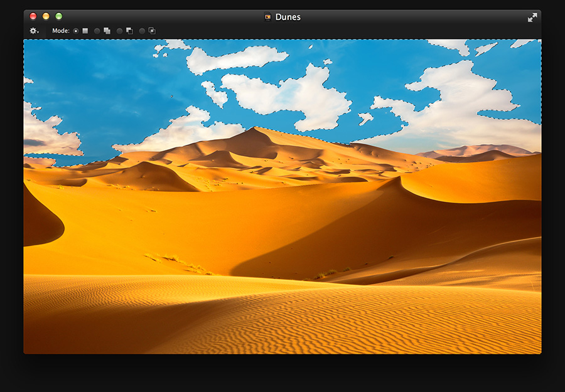
Task: Open the gear options dropdown menu
Action: click(x=34, y=31)
